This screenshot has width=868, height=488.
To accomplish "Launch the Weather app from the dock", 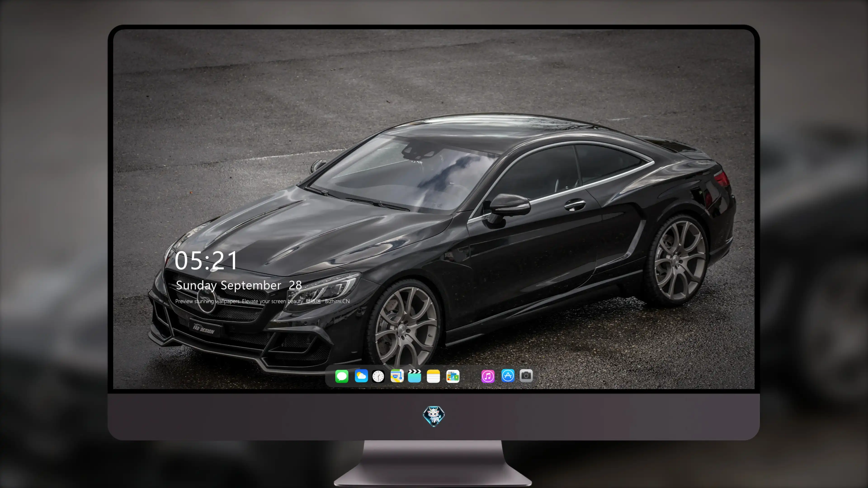I will point(361,376).
